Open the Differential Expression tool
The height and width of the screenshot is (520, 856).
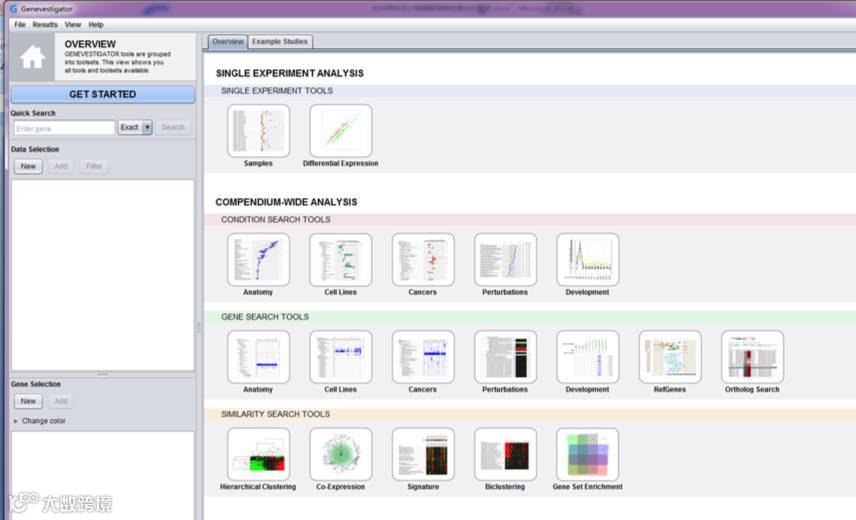341,131
